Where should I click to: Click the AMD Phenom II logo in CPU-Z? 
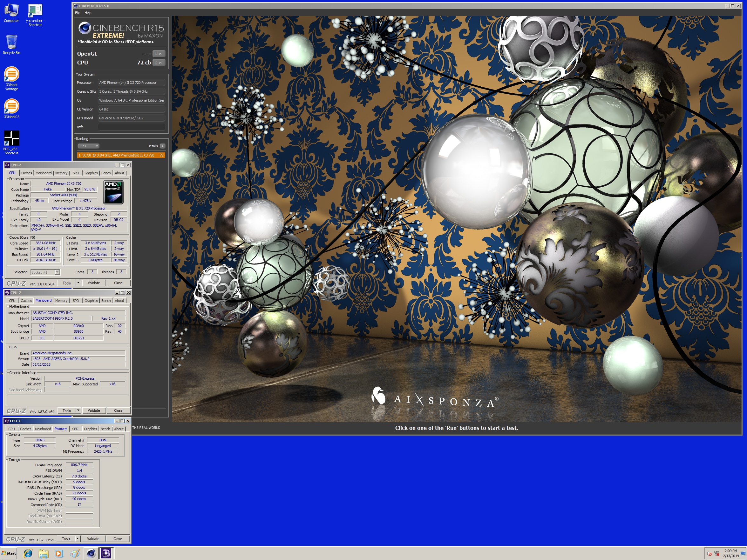point(113,192)
